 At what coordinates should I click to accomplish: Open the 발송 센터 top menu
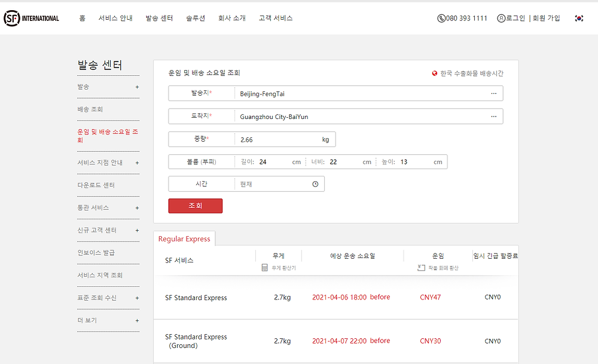tap(159, 18)
